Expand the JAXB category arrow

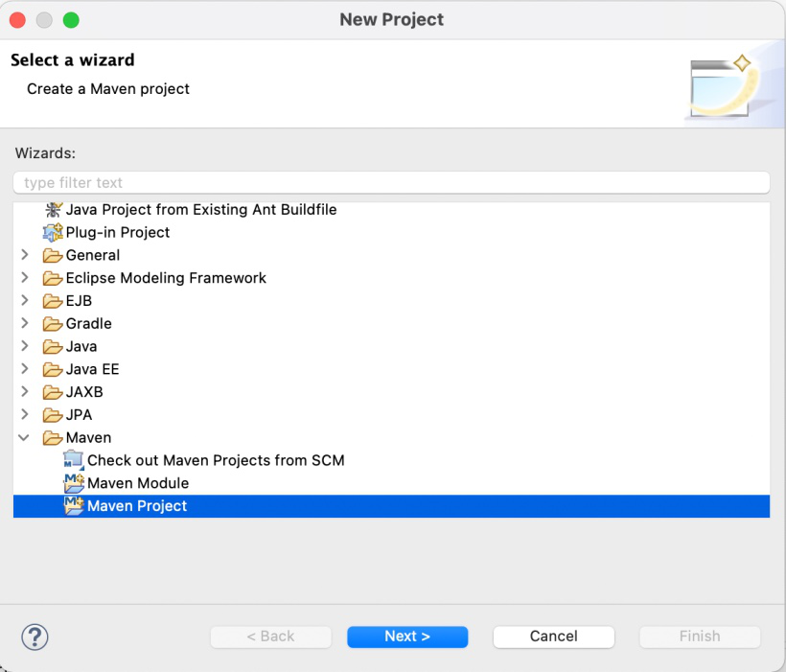tap(25, 392)
